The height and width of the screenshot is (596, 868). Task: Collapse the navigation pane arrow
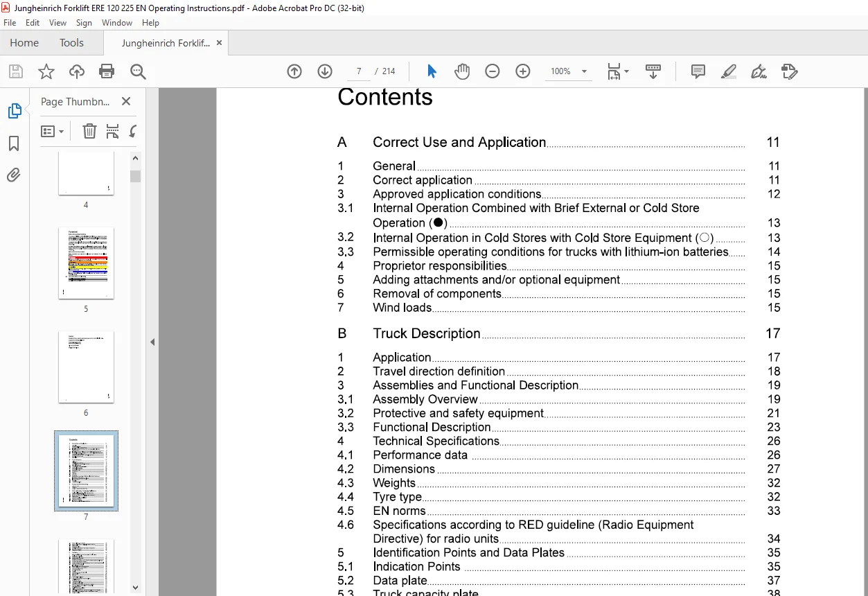coord(152,342)
